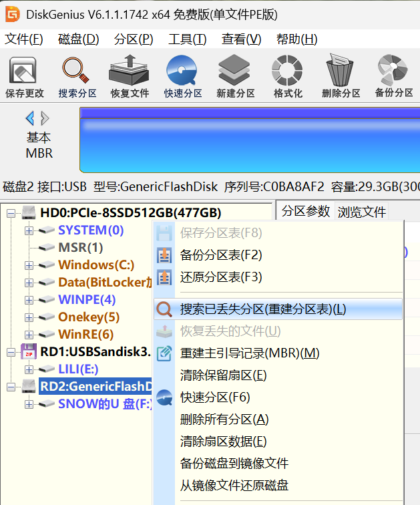Click the backup icon beside 备份分区表(F2)
Viewport: 420px width, 505px height.
pyautogui.click(x=164, y=255)
